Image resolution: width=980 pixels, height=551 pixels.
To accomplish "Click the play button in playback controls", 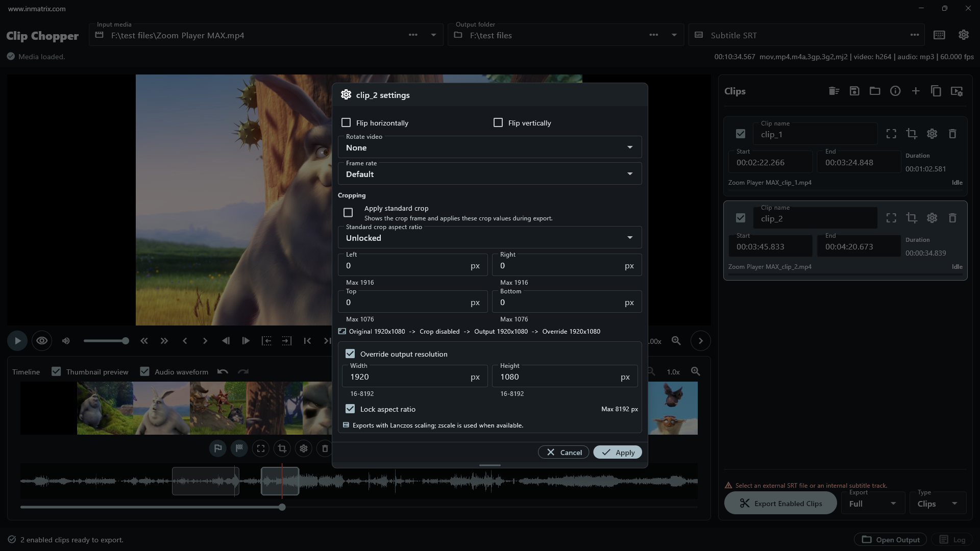I will point(17,341).
